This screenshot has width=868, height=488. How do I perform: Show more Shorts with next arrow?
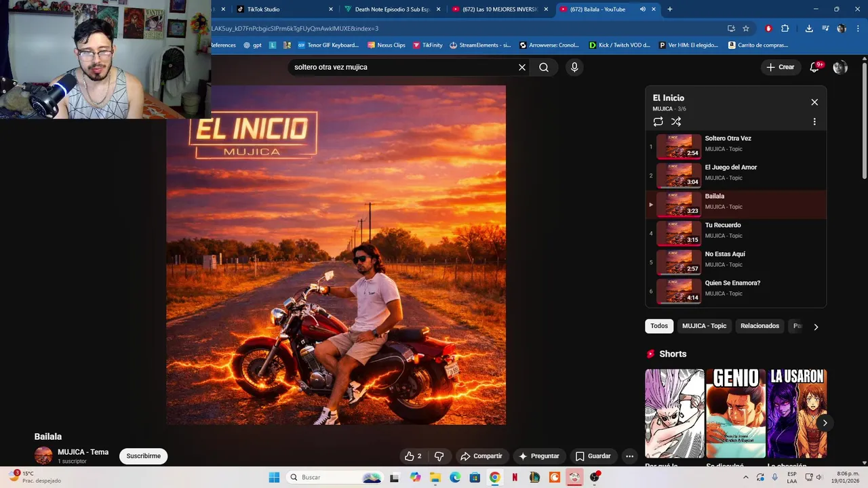pos(825,423)
